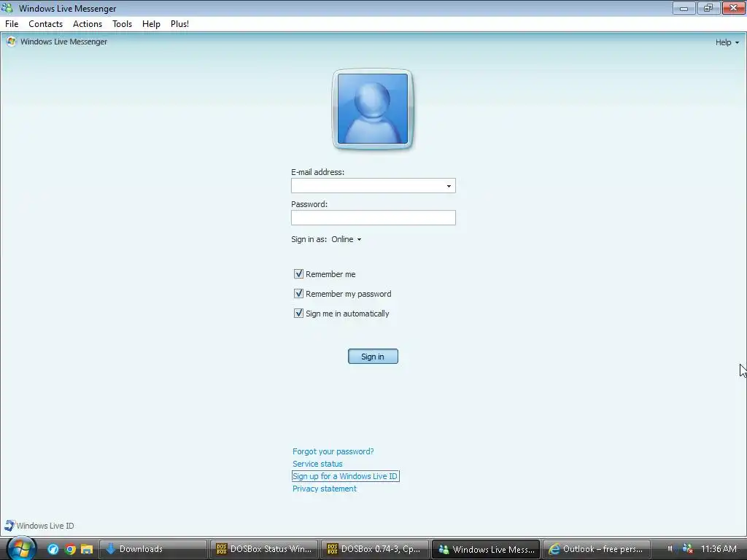
Task: Uncheck Remember my password checkbox
Action: pos(298,293)
